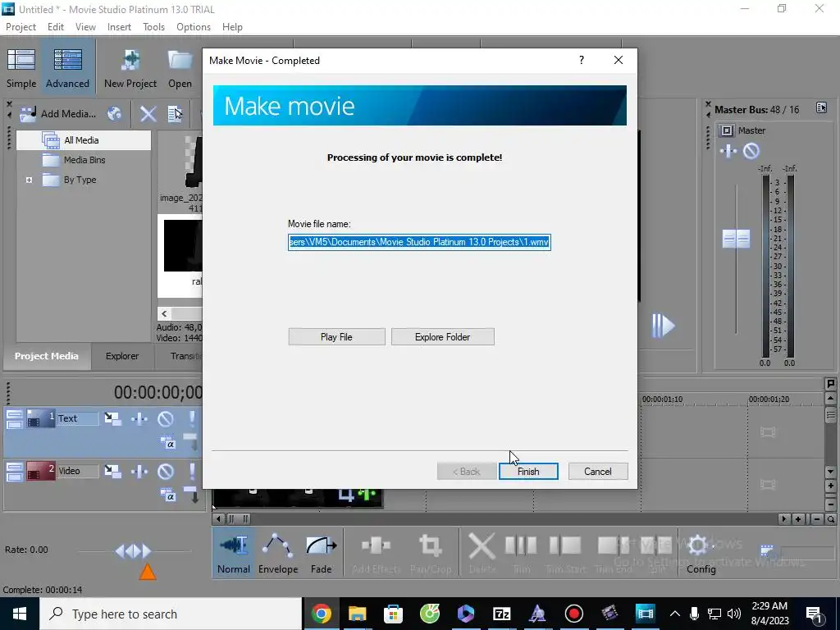Open the Master Bus properties icon

pos(822,107)
